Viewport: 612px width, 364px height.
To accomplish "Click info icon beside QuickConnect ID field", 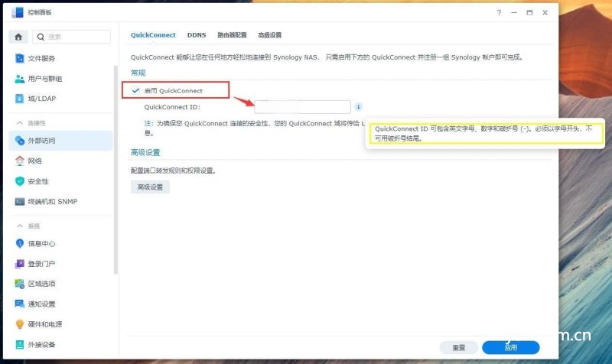I will tap(358, 106).
